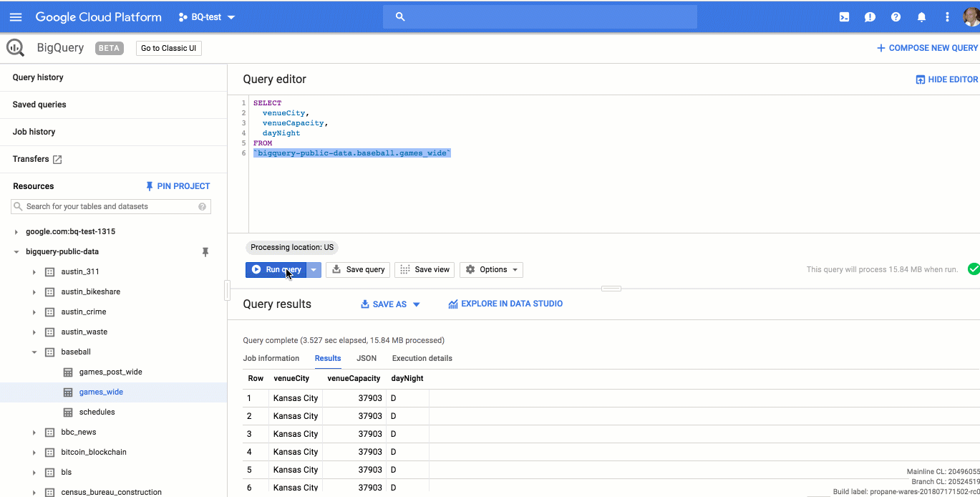The image size is (980, 497).
Task: Unpin bigquery-public-data using pin icon
Action: coord(205,252)
